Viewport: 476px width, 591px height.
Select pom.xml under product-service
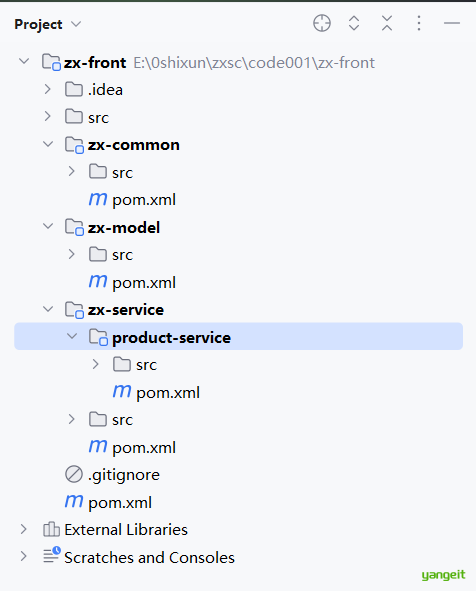168,393
